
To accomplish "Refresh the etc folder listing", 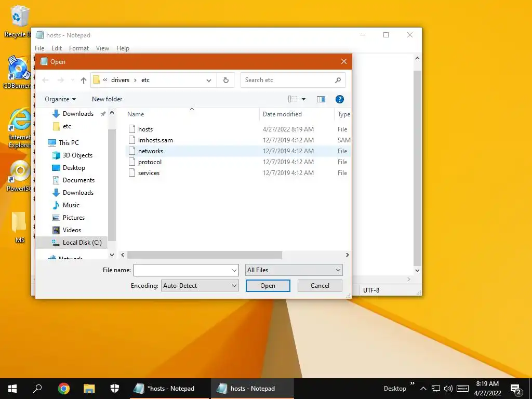I will coord(225,80).
